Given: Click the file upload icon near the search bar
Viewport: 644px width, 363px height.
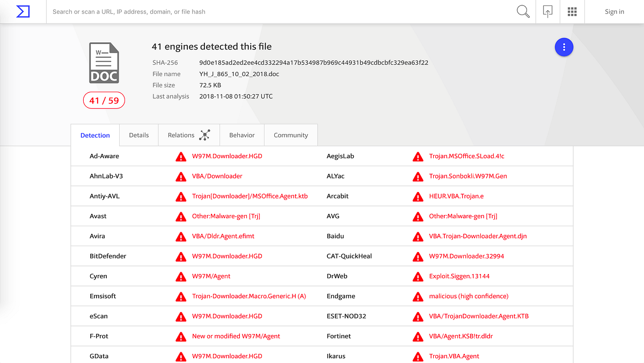Looking at the screenshot, I should pos(548,11).
